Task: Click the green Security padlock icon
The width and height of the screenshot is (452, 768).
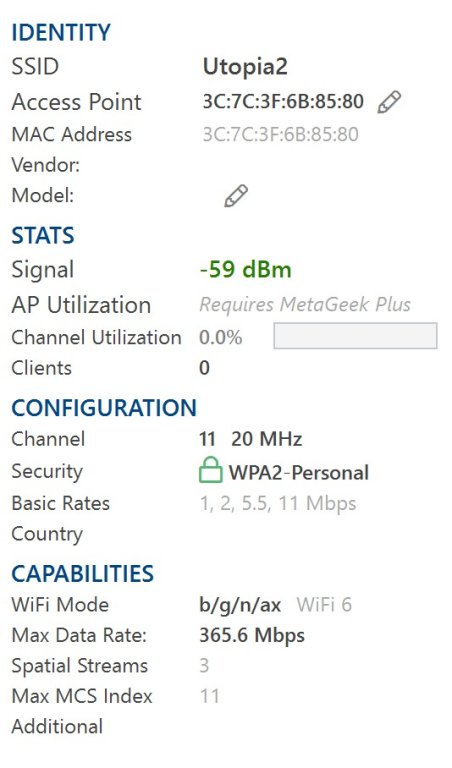Action: pos(211,470)
